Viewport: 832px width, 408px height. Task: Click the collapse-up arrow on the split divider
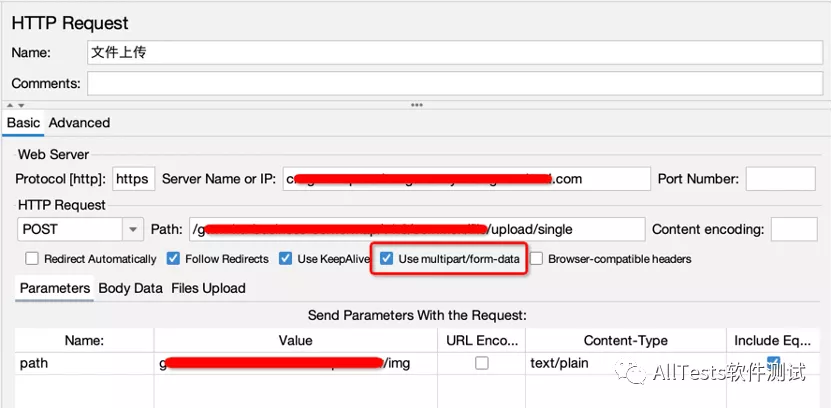click(x=10, y=104)
